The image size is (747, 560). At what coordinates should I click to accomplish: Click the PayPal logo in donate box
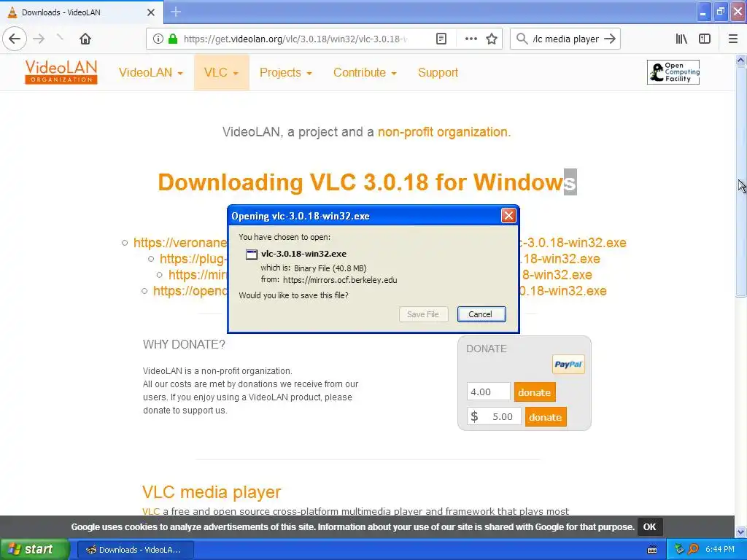(x=568, y=365)
